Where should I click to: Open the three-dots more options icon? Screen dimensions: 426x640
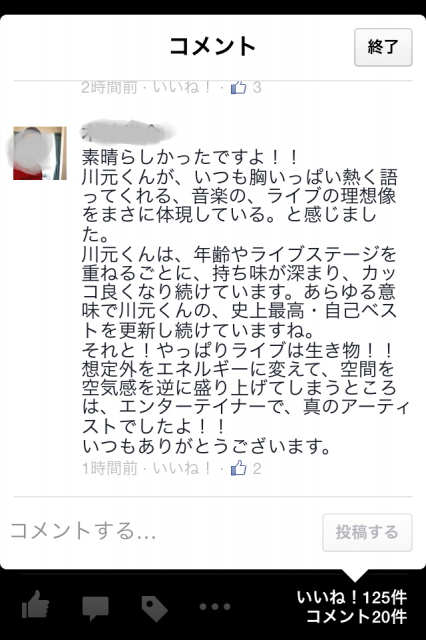coord(215,607)
